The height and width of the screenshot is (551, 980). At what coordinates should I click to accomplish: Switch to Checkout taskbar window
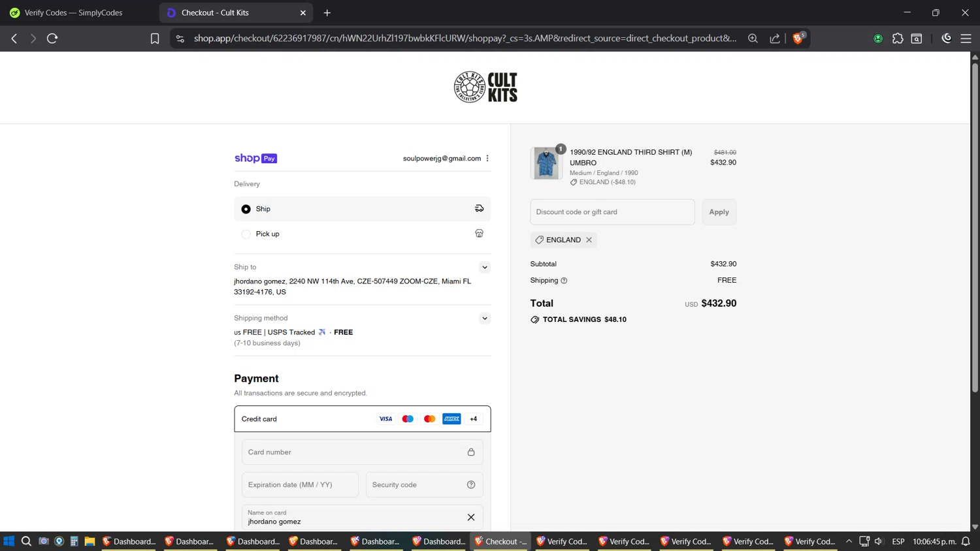(x=500, y=541)
